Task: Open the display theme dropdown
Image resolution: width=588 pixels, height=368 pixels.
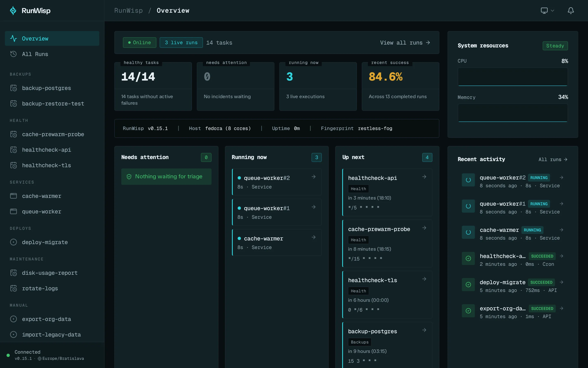Action: pos(547,10)
